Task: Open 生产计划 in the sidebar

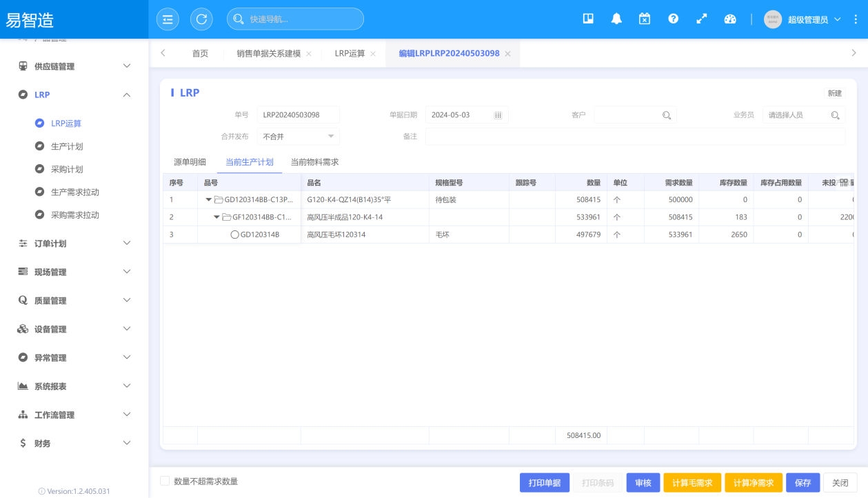Action: click(67, 146)
